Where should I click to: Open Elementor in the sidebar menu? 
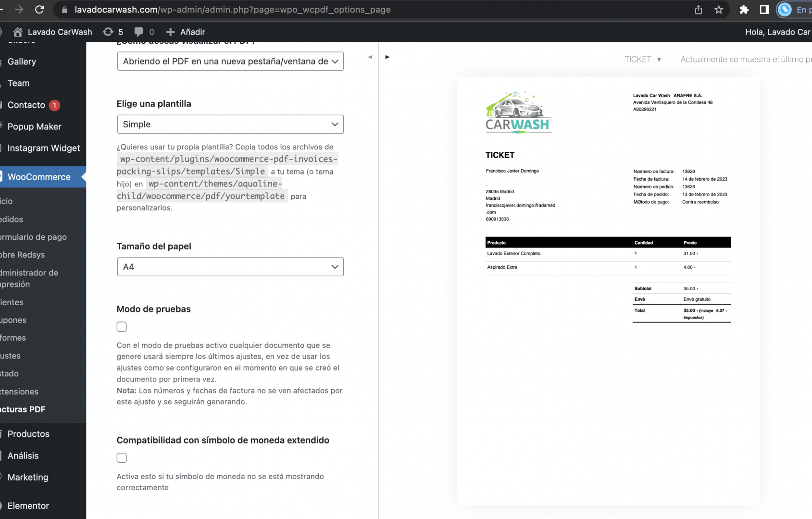point(28,506)
